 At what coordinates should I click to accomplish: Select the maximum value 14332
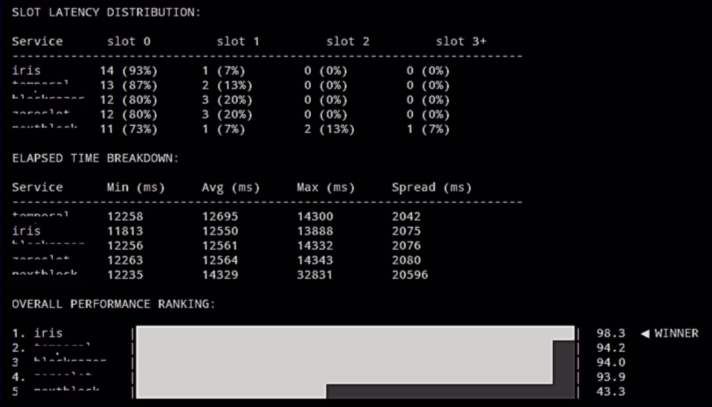[315, 246]
